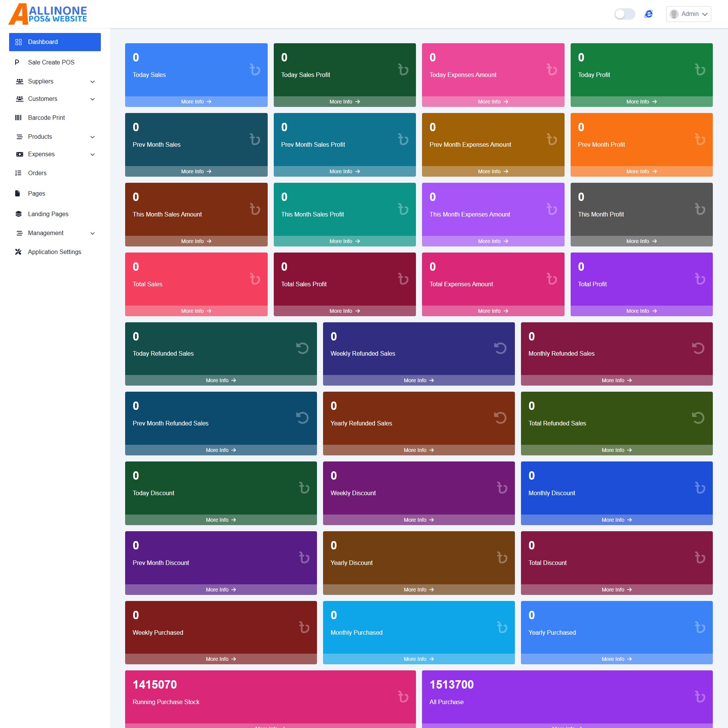Viewport: 728px width, 728px height.
Task: Click the browser icon near the toggle
Action: point(649,14)
